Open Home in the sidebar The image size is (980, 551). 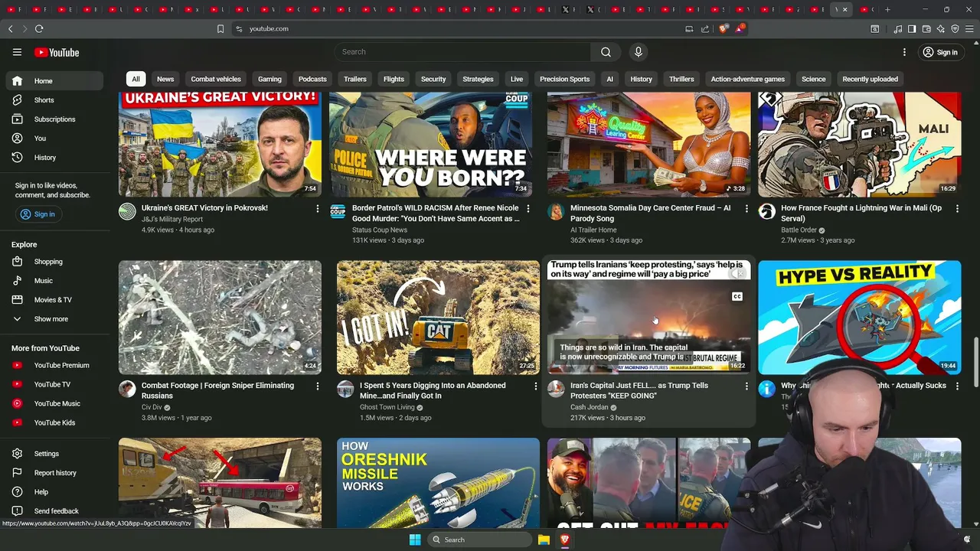[x=54, y=81]
